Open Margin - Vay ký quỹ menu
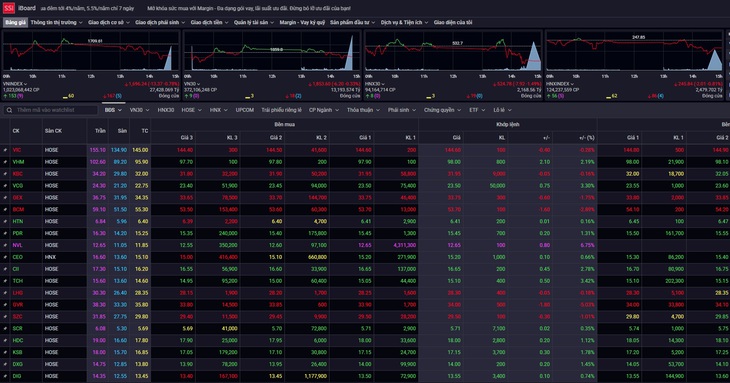 302,22
